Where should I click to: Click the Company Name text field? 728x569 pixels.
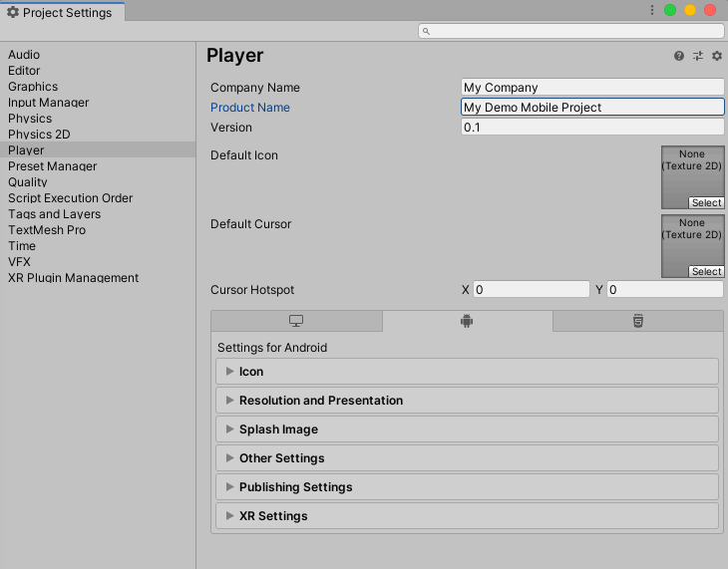click(x=592, y=88)
